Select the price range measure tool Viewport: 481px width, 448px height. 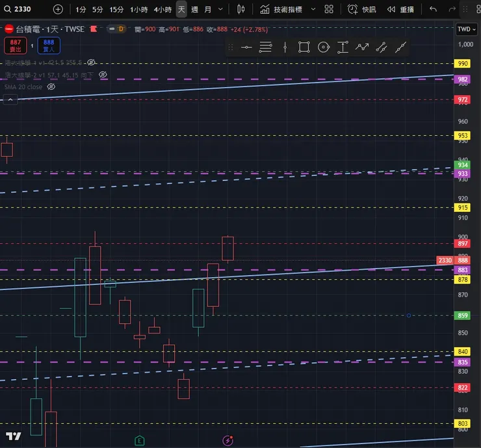pyautogui.click(x=343, y=47)
